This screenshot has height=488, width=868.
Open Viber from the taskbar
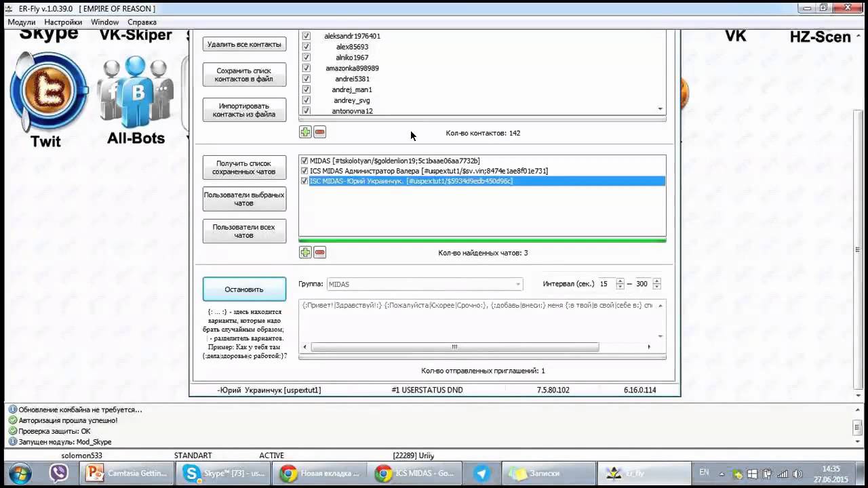coord(59,473)
